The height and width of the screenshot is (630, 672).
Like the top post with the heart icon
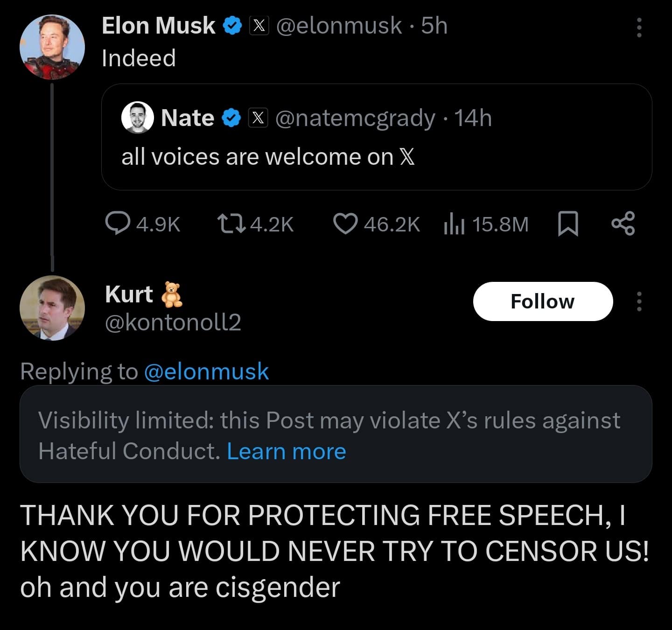(345, 224)
